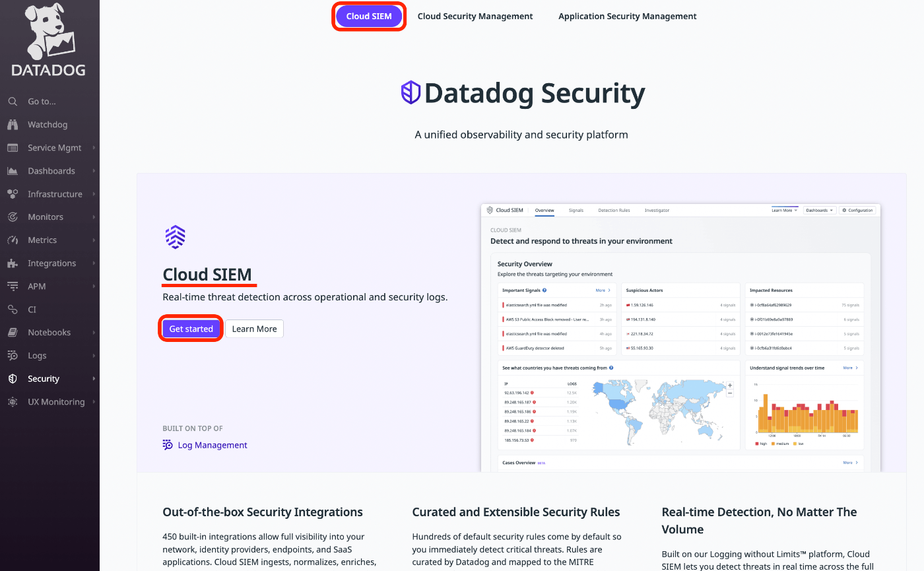Click the Log Management icon under Built On Top Of
Viewport: 924px width, 571px height.
[168, 445]
